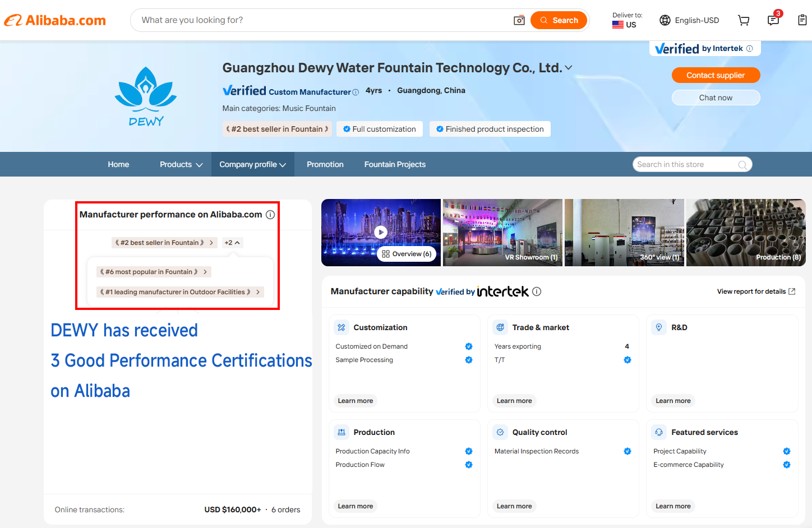Open the Fountain Projects tab
This screenshot has height=528, width=812.
click(395, 164)
